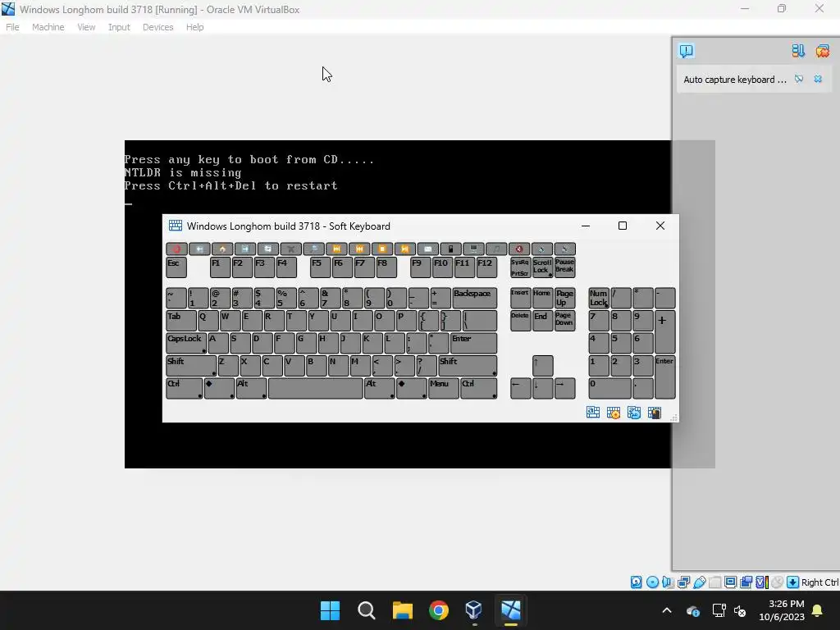The image size is (840, 630).
Task: Open the File menu
Action: [x=12, y=27]
